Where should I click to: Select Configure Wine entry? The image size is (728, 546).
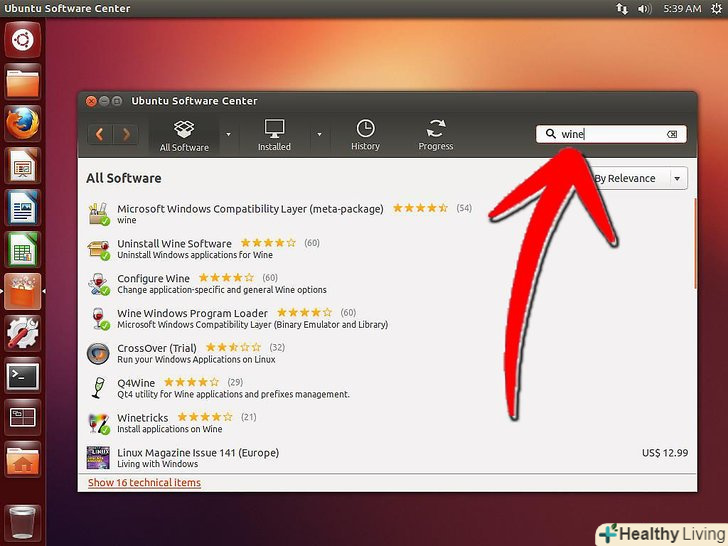point(387,284)
